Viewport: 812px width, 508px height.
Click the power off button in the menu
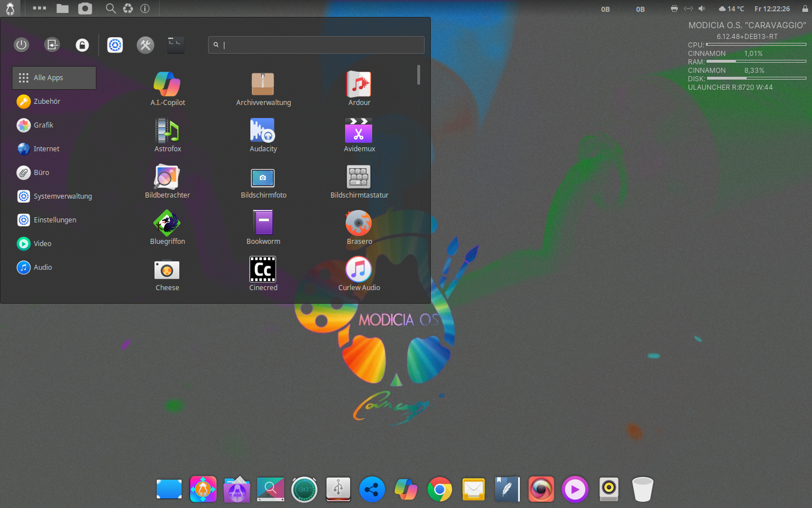(x=21, y=45)
